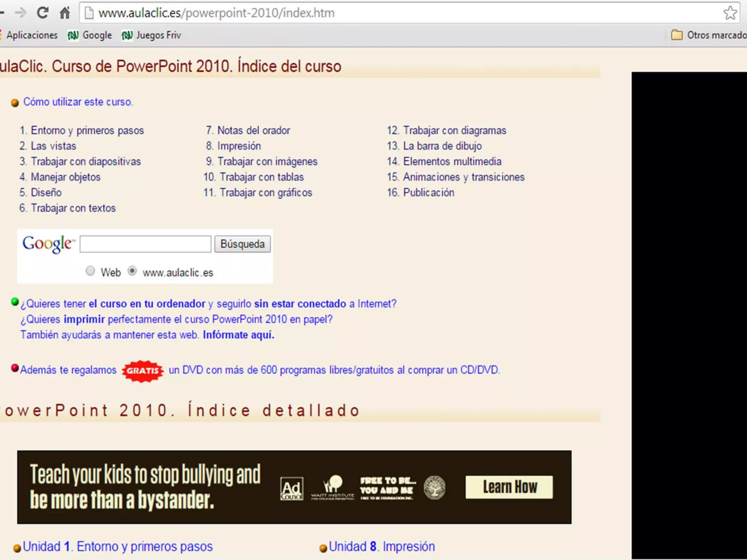Open the Google bookmark icon
Viewport: 747px width, 560px height.
(73, 35)
